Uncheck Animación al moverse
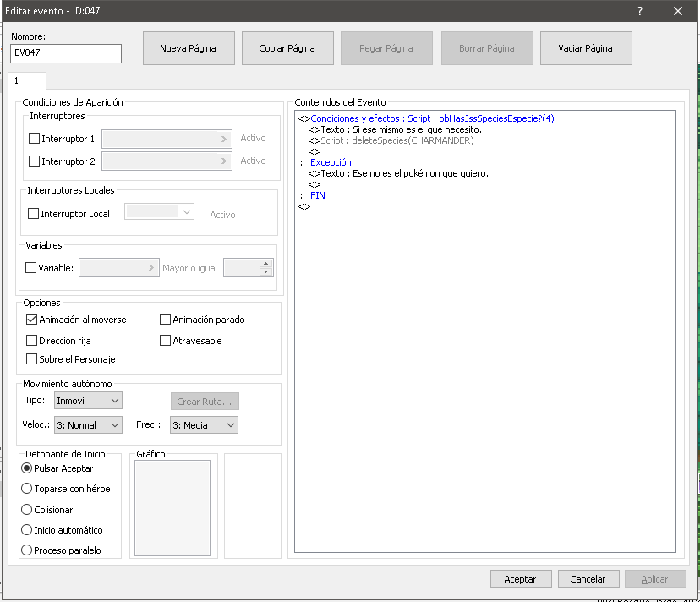This screenshot has width=700, height=602. point(30,319)
